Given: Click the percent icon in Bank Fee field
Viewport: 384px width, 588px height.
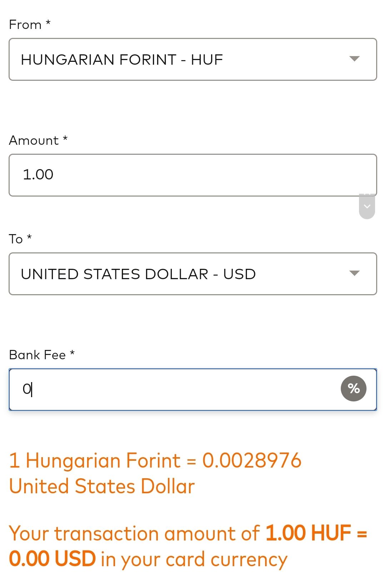Looking at the screenshot, I should 353,389.
